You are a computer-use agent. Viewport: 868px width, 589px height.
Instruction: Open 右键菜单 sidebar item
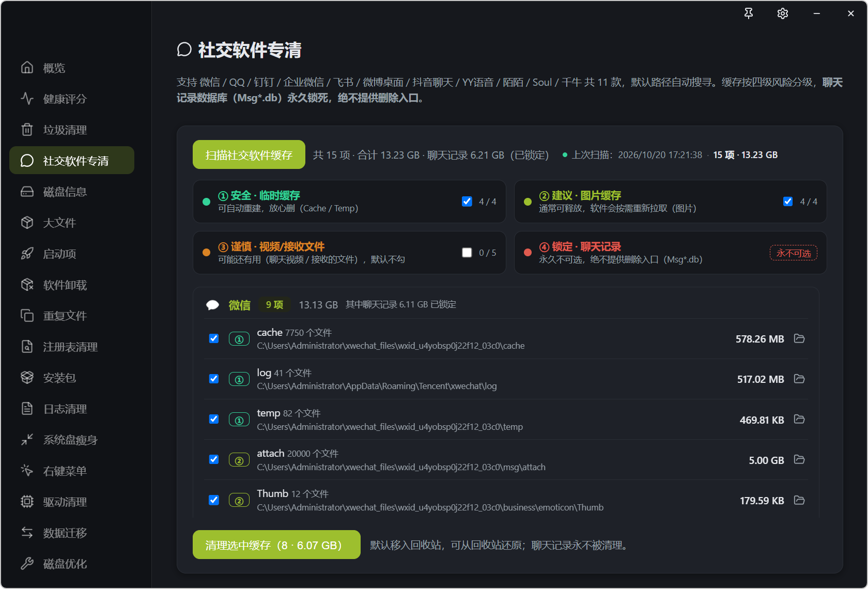coord(72,471)
